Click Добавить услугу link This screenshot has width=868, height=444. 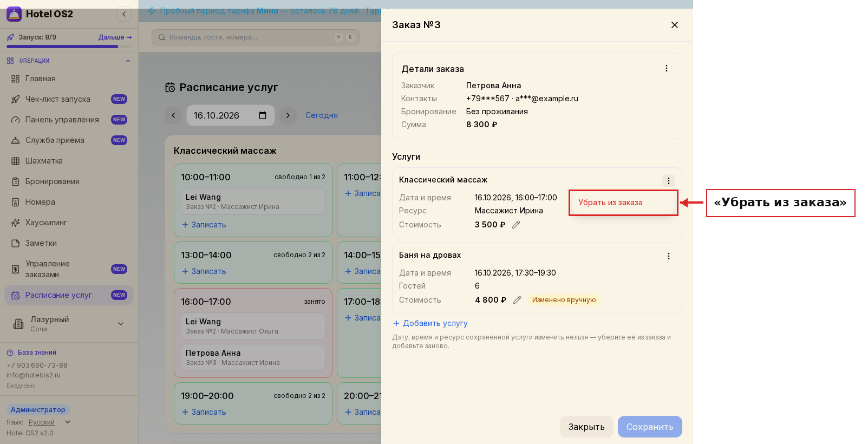tap(430, 323)
